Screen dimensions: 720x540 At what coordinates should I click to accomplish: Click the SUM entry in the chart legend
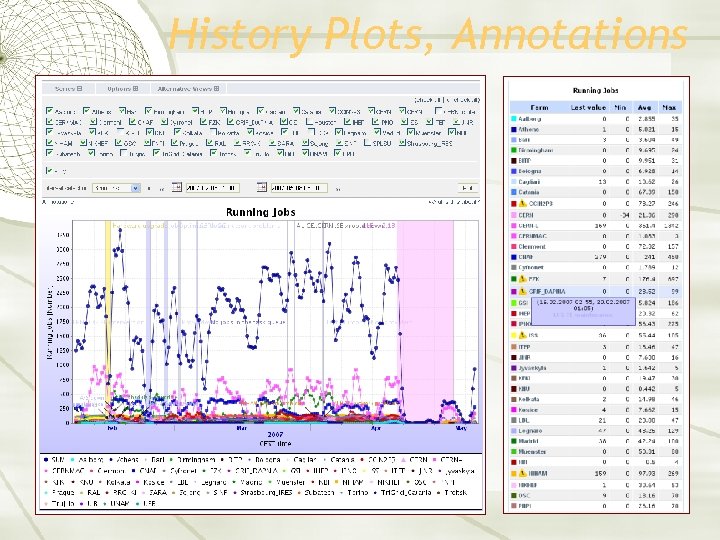[x=54, y=459]
